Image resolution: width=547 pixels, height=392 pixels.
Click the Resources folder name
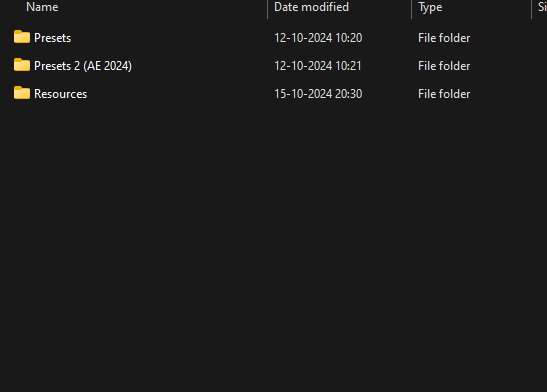(60, 94)
